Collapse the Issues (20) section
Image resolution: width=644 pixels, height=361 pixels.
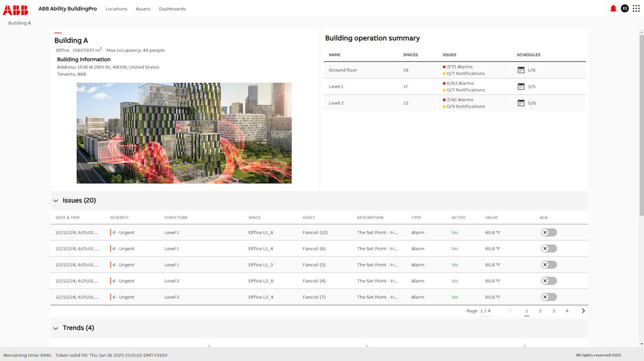point(56,200)
